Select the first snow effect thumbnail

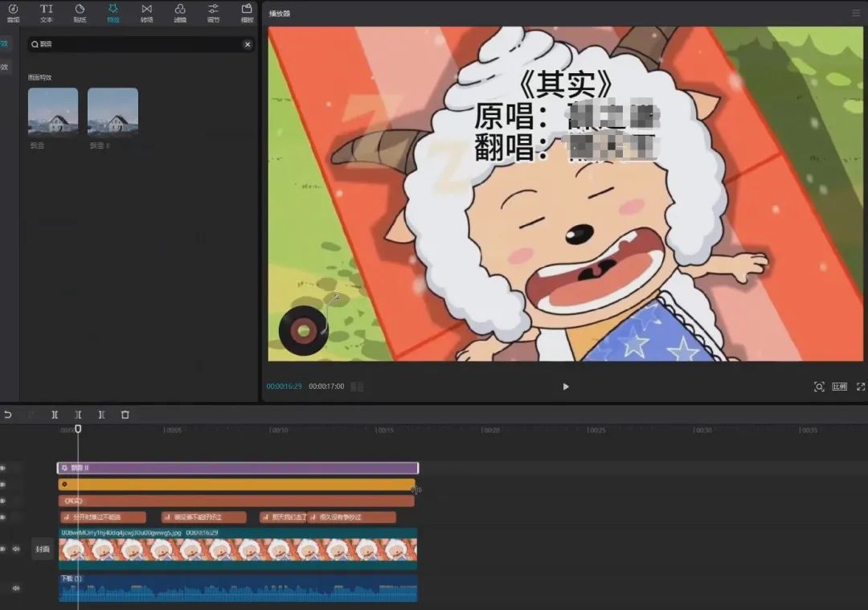point(53,112)
